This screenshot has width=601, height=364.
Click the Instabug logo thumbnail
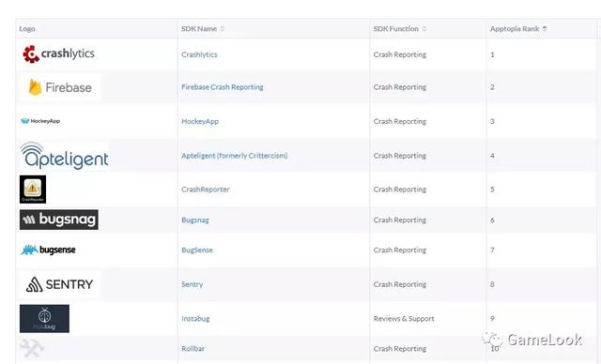44,318
